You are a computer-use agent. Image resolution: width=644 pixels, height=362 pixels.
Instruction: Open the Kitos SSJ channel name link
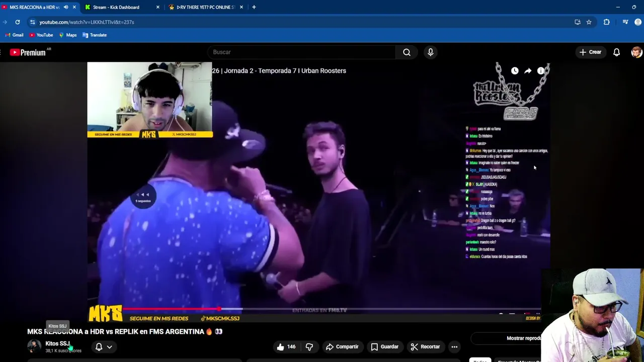click(58, 343)
